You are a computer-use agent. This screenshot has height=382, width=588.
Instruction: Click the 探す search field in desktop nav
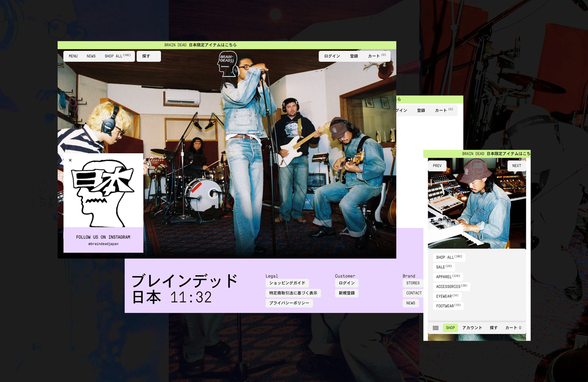(x=149, y=56)
